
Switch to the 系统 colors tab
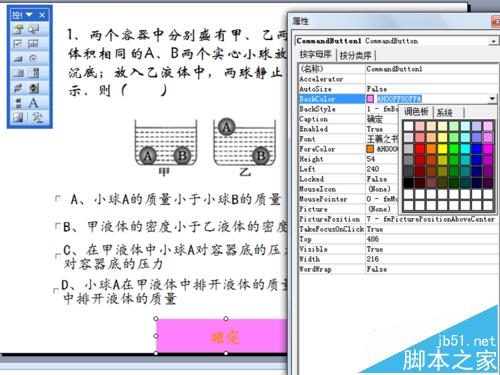[x=444, y=112]
